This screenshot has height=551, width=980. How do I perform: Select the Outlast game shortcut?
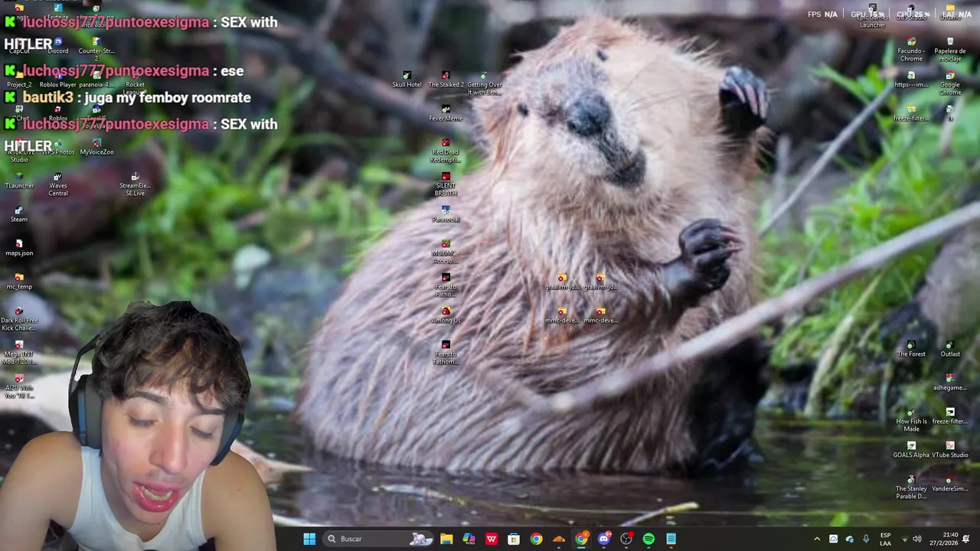pos(950,349)
